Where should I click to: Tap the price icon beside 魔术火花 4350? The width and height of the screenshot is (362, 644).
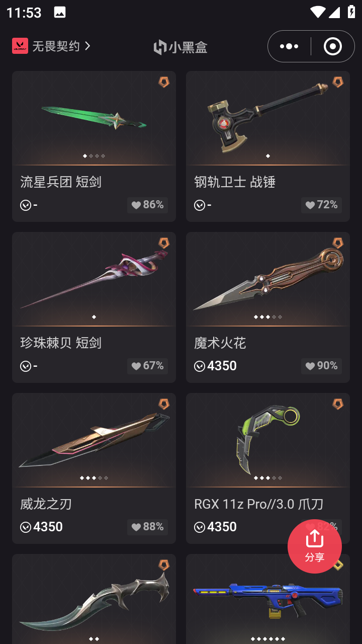(x=200, y=366)
